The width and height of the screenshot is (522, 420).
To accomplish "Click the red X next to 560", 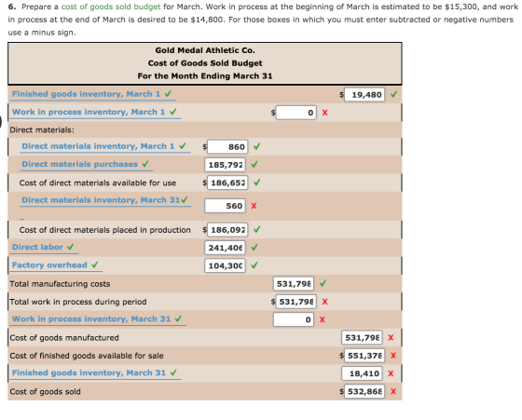I will coord(254,206).
